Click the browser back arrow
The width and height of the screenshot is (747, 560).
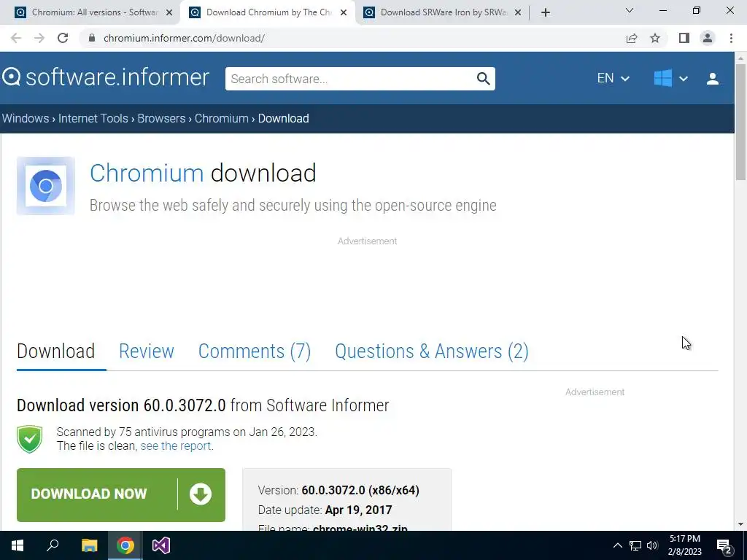(16, 38)
